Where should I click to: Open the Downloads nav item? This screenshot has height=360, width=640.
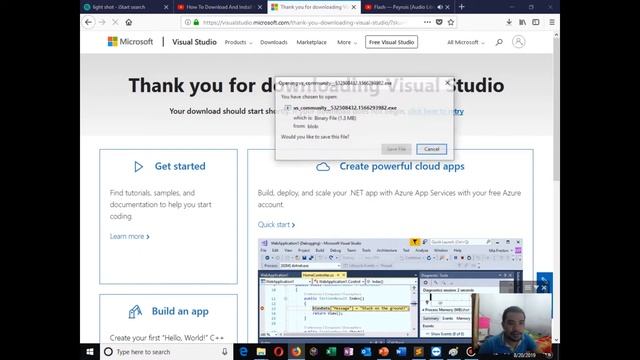[274, 42]
